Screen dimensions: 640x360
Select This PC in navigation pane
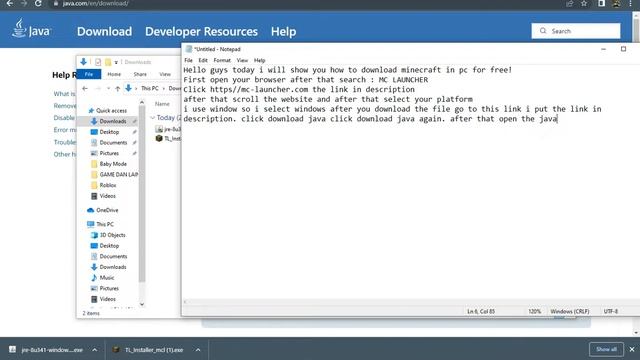105,224
